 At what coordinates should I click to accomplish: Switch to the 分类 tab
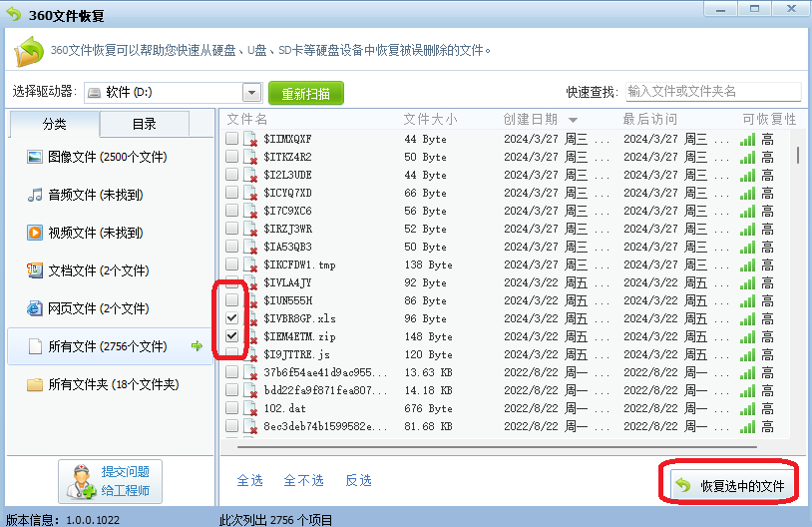[55, 124]
